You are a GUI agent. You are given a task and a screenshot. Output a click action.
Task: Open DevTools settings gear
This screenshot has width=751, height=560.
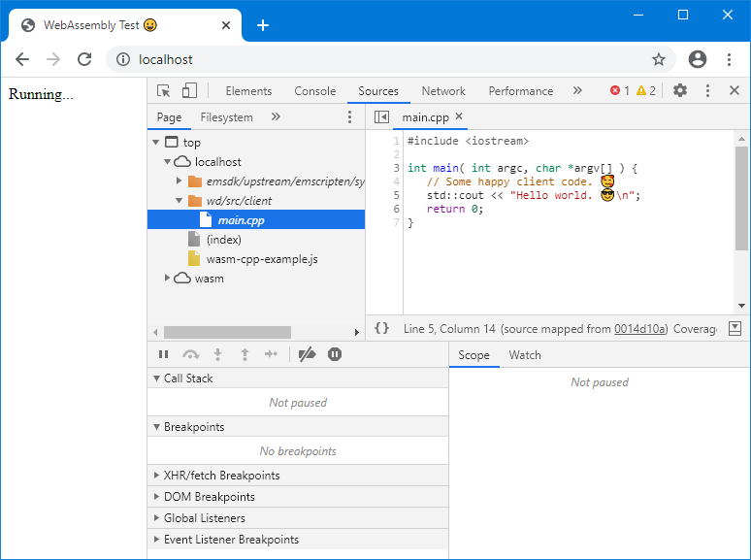680,90
